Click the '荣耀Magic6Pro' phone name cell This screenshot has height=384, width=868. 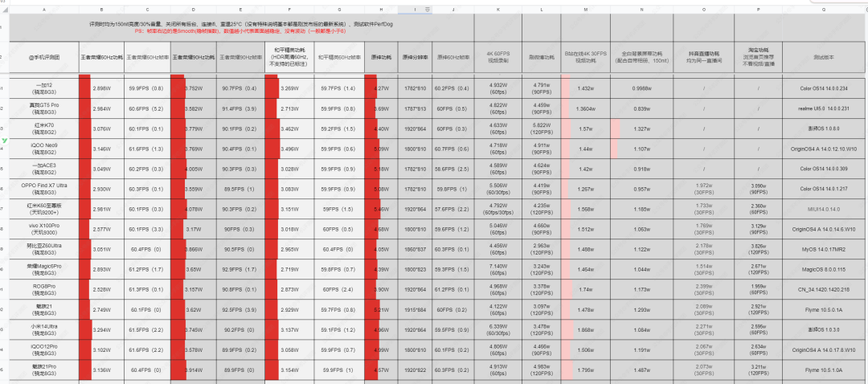pos(44,269)
